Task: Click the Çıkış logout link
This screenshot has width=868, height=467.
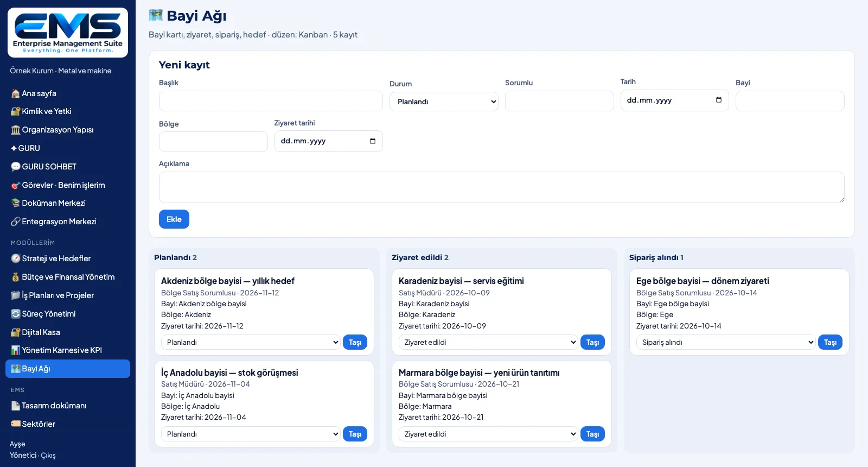Action: (48, 456)
